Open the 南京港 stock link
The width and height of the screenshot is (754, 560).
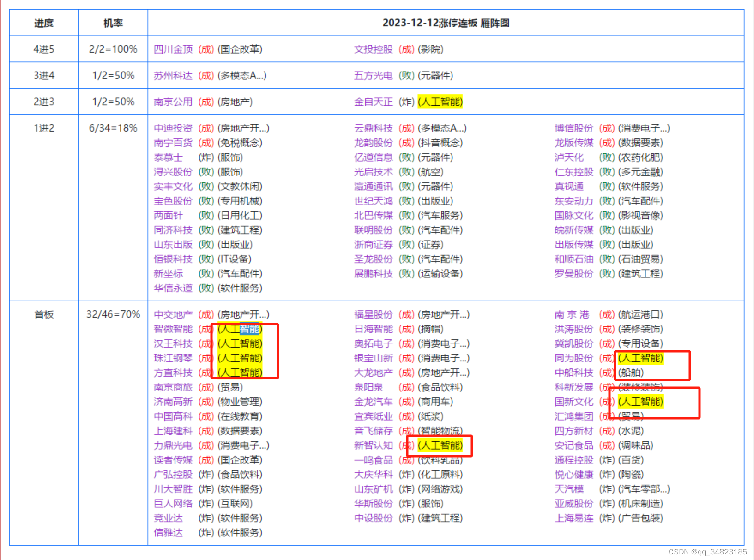(572, 315)
